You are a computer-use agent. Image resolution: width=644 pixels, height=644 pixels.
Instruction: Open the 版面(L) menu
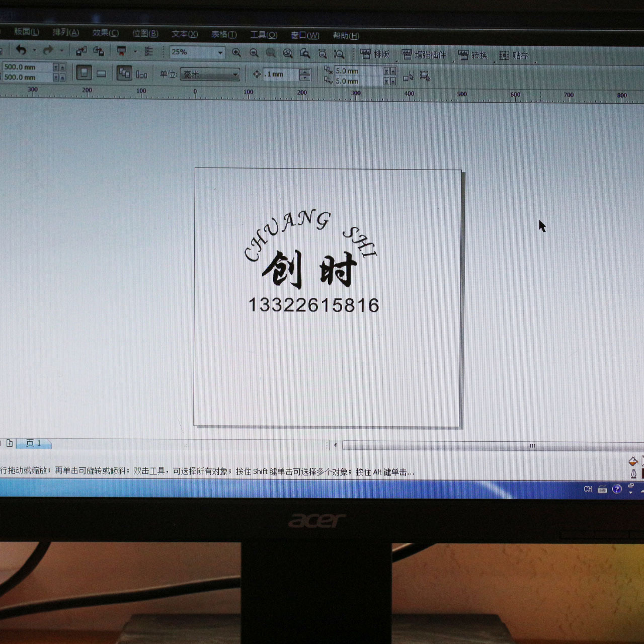tap(26, 32)
